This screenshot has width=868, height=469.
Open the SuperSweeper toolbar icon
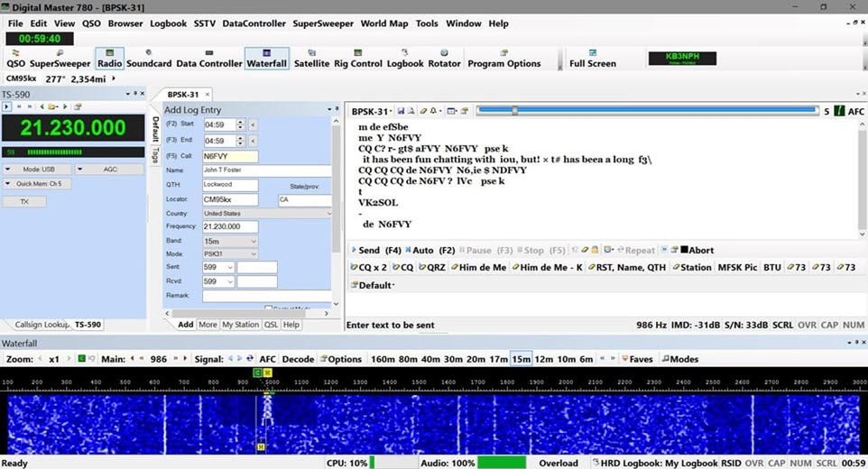click(60, 59)
